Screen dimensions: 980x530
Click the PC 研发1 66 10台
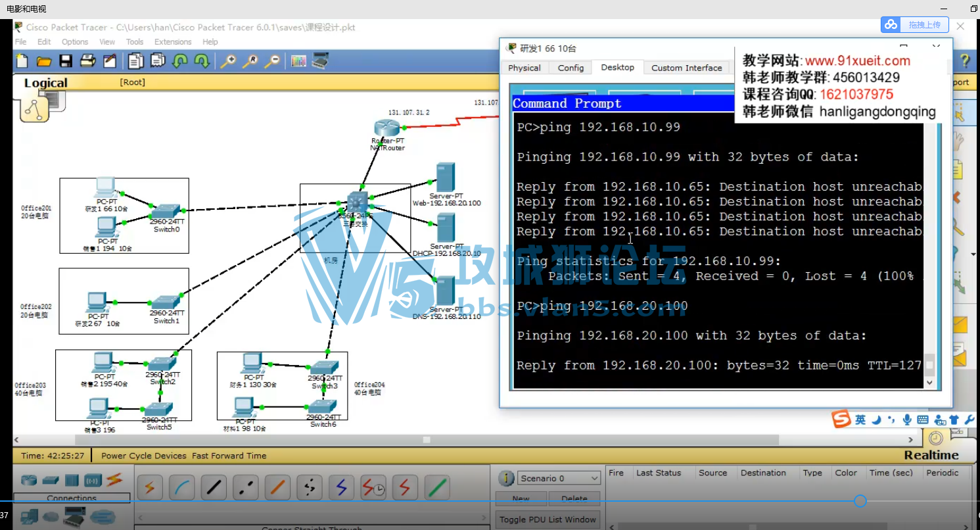pos(105,188)
